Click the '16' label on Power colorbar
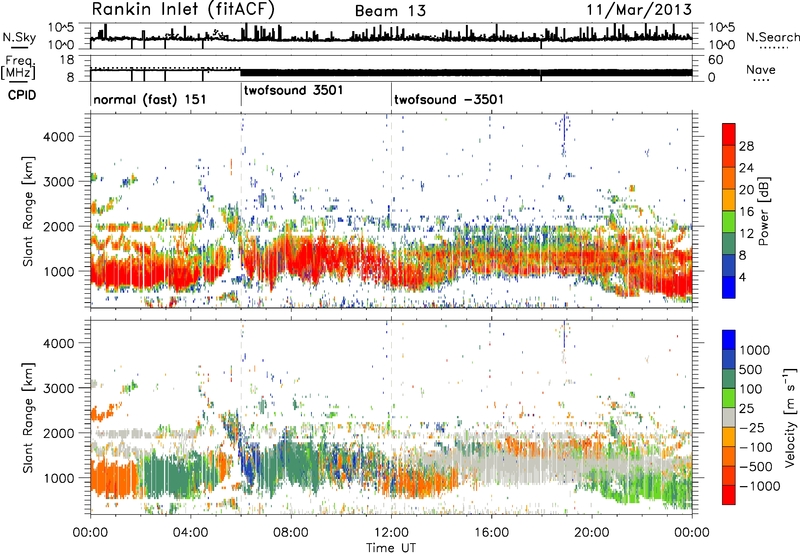This screenshot has height=554, width=800. [746, 212]
